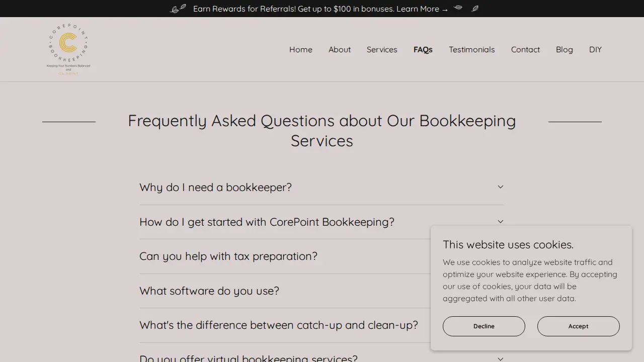Open the DIY nav link
The image size is (644, 362).
point(595,49)
